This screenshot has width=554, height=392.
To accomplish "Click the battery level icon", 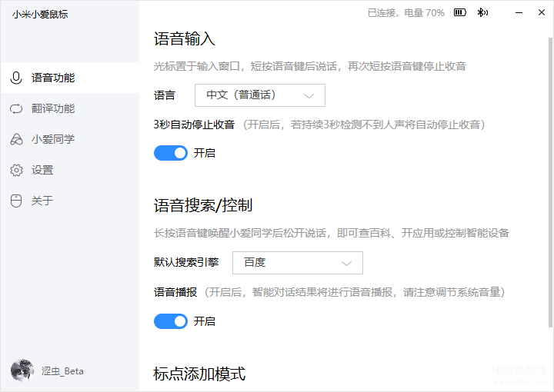I will 459,13.
